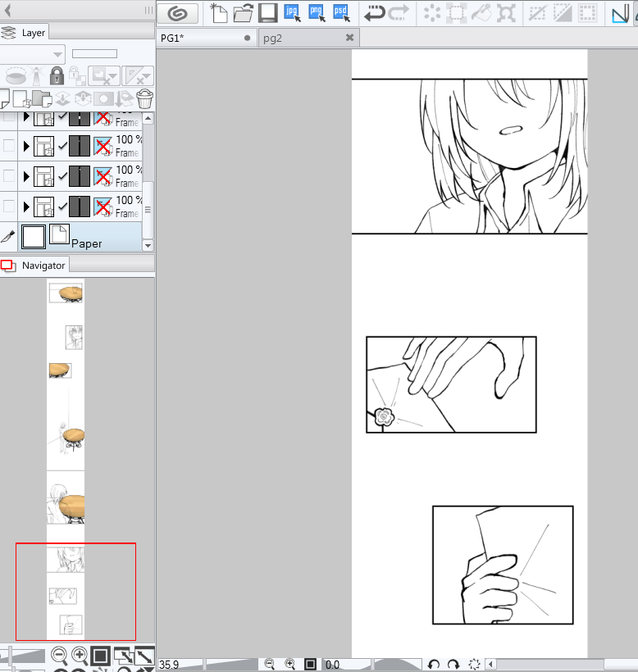Toggle lock layer padlock icon
The height and width of the screenshot is (672, 638).
(57, 76)
